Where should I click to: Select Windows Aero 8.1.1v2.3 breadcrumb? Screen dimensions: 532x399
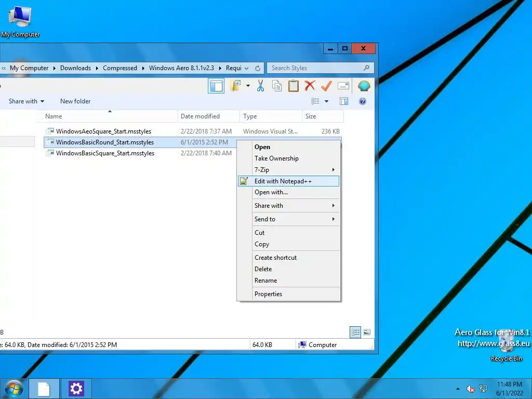click(x=181, y=68)
